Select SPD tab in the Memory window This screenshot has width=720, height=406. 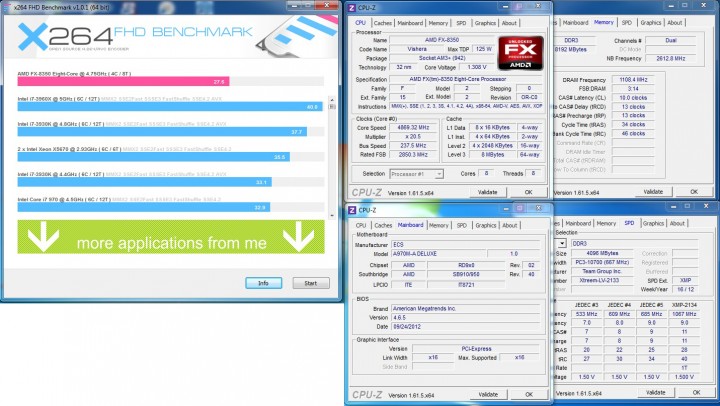point(627,23)
